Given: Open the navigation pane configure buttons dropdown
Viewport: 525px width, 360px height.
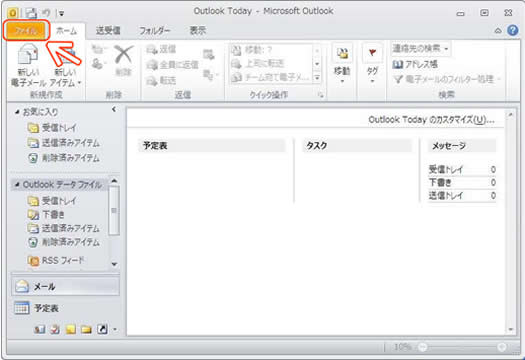Looking at the screenshot, I should point(115,330).
